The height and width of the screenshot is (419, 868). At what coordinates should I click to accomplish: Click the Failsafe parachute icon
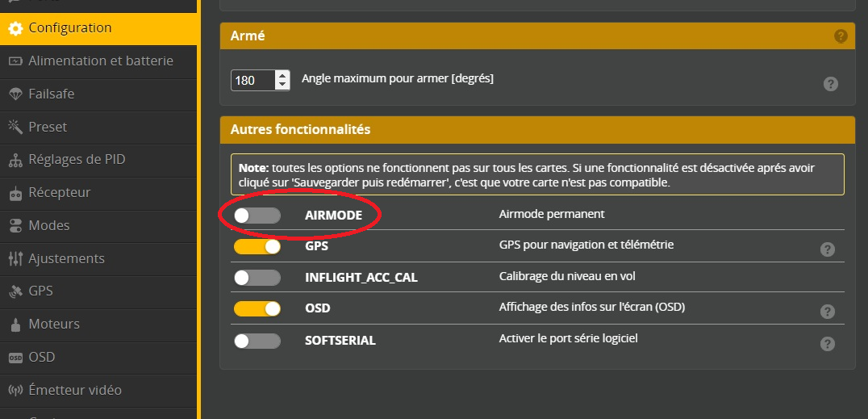click(x=15, y=94)
